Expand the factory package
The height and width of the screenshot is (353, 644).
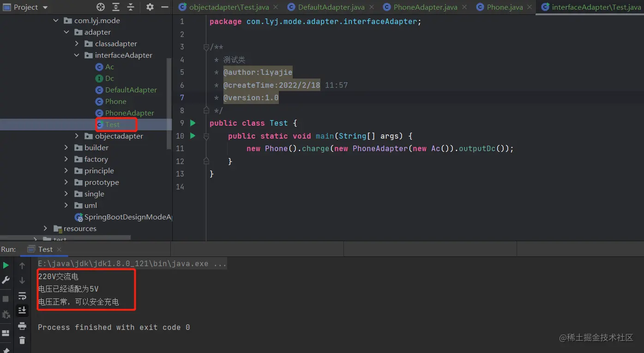66,159
